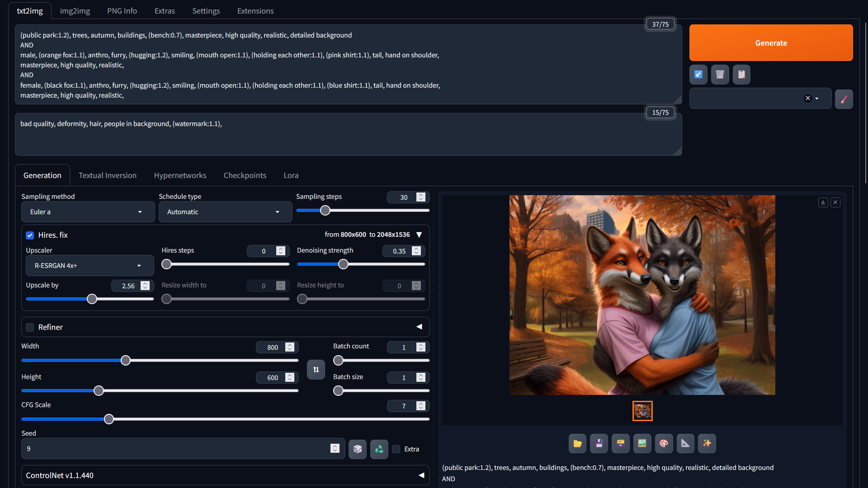The height and width of the screenshot is (488, 868).
Task: Uncheck the Hires. fix checkbox
Action: pyautogui.click(x=30, y=235)
